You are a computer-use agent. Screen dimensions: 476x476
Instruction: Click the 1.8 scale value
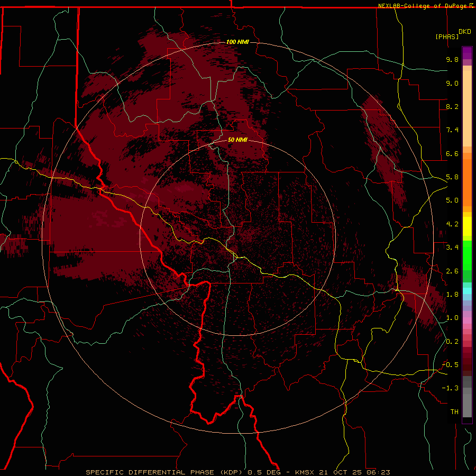pos(452,295)
